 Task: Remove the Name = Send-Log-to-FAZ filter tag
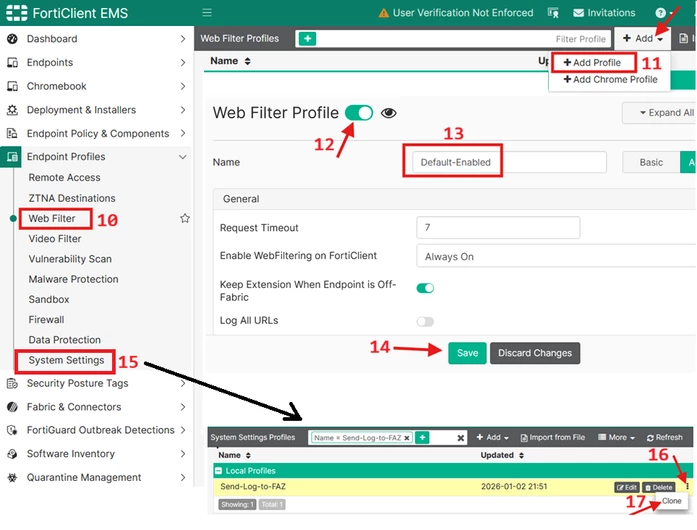[x=406, y=438]
